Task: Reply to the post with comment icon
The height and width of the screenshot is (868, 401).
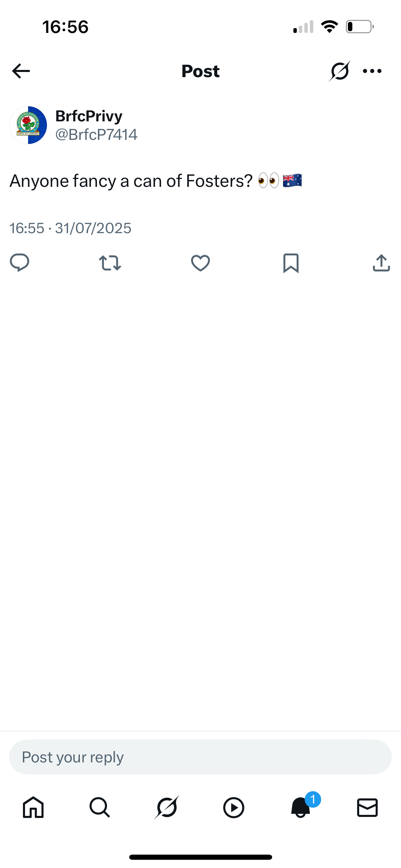Action: click(20, 263)
